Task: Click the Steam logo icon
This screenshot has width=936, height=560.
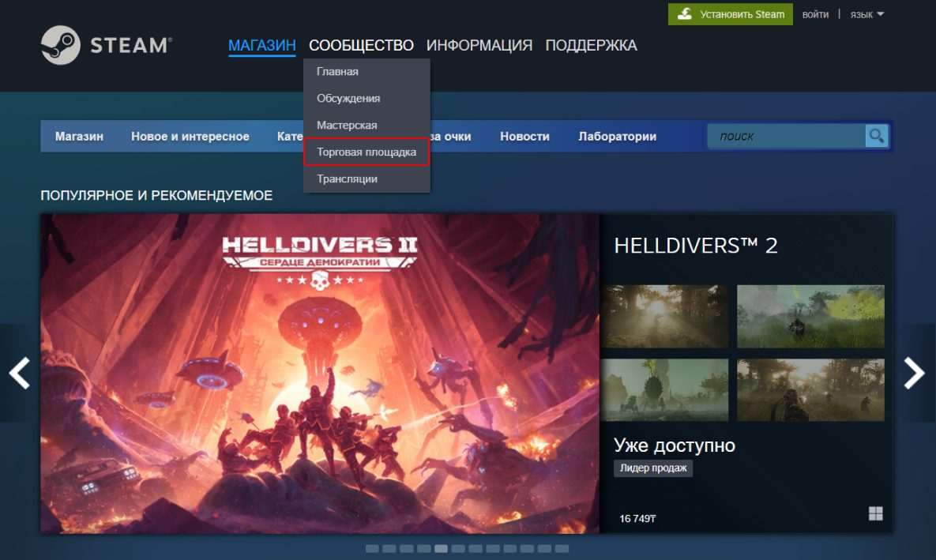Action: [61, 45]
